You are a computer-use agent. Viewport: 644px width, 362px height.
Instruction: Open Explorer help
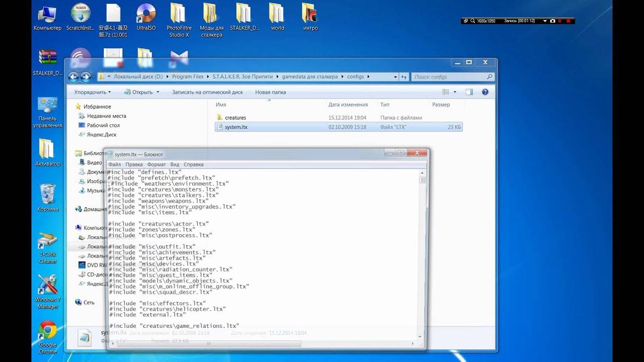point(485,92)
